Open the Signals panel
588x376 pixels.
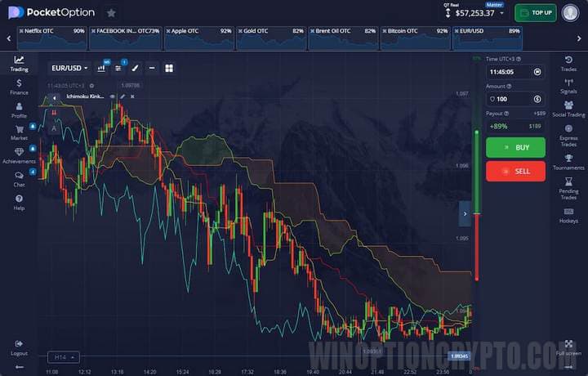click(568, 87)
